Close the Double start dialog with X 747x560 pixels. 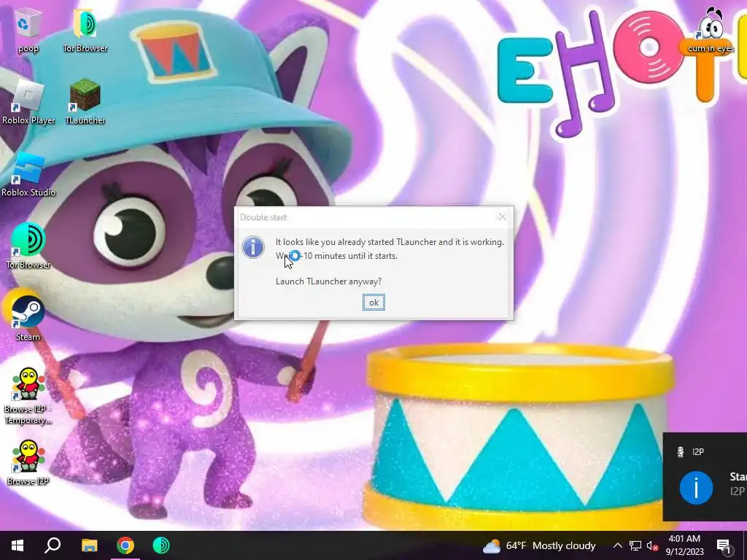(502, 217)
